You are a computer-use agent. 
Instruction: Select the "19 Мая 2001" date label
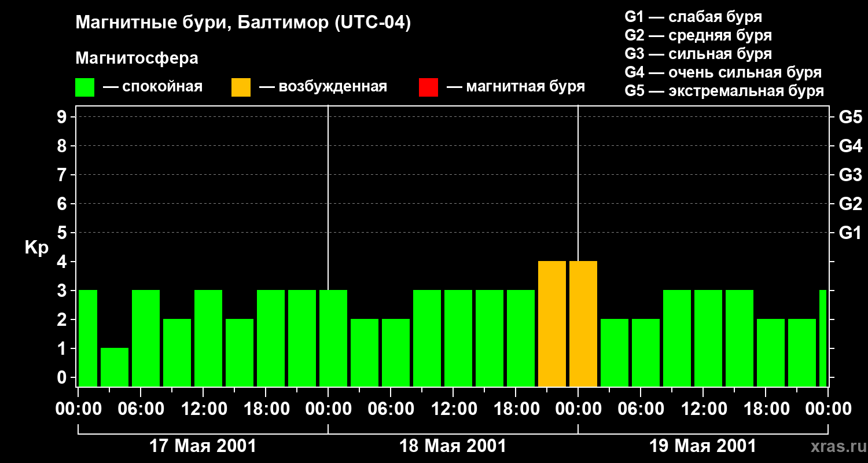coord(703,446)
